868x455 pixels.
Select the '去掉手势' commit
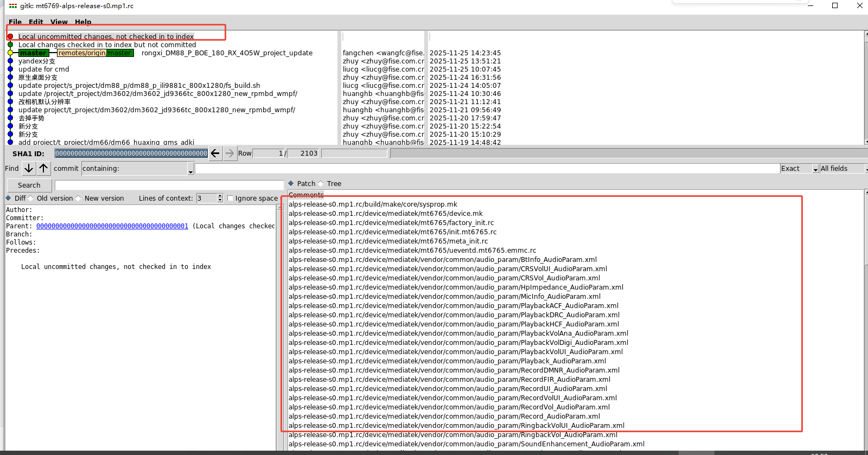31,118
